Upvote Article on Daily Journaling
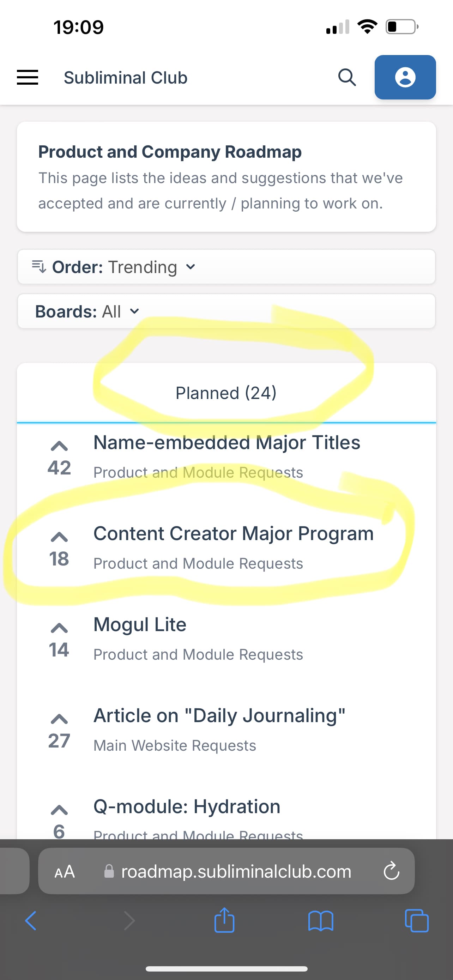The width and height of the screenshot is (453, 980). coord(59,719)
